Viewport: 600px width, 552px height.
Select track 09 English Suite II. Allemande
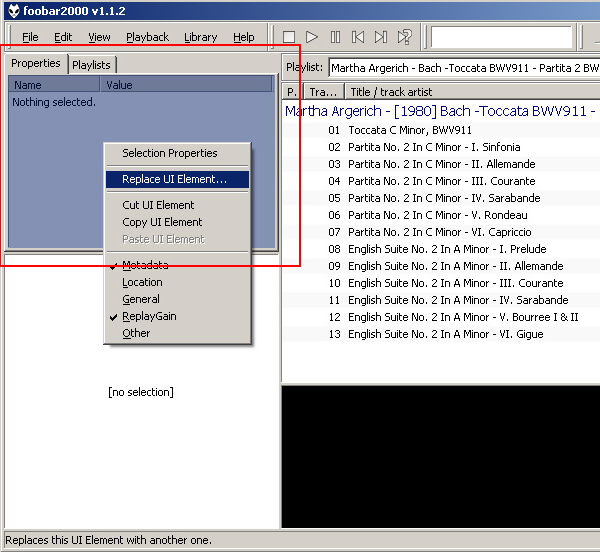441,266
